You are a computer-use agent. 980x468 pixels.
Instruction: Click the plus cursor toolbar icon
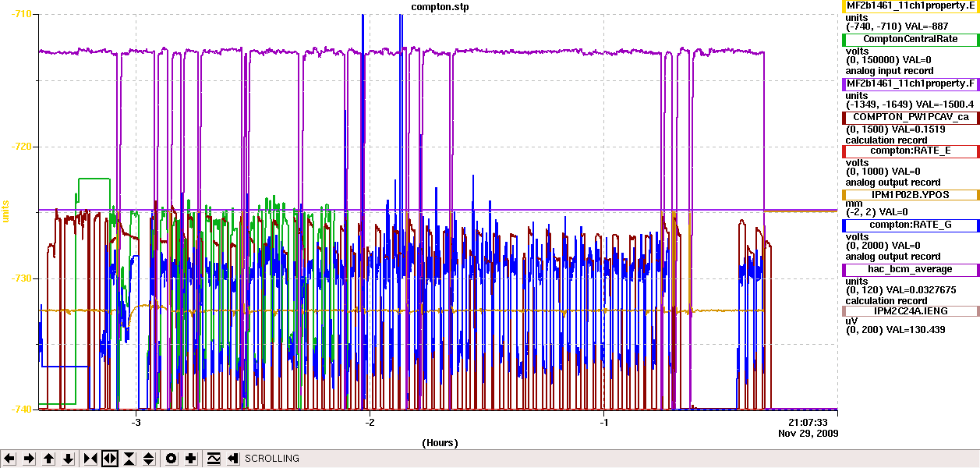pyautogui.click(x=191, y=459)
